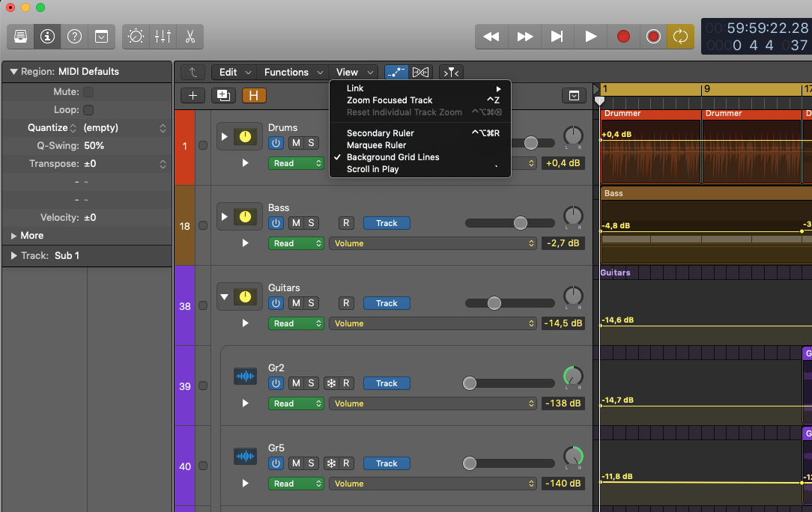
Task: Select Marquee Ruler menu item
Action: [420, 145]
